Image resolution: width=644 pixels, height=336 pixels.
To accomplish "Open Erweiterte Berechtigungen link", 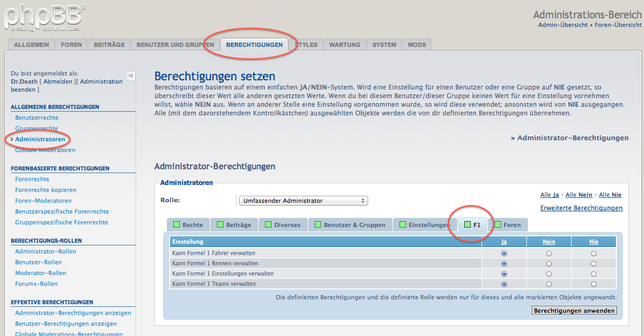I will [x=581, y=208].
